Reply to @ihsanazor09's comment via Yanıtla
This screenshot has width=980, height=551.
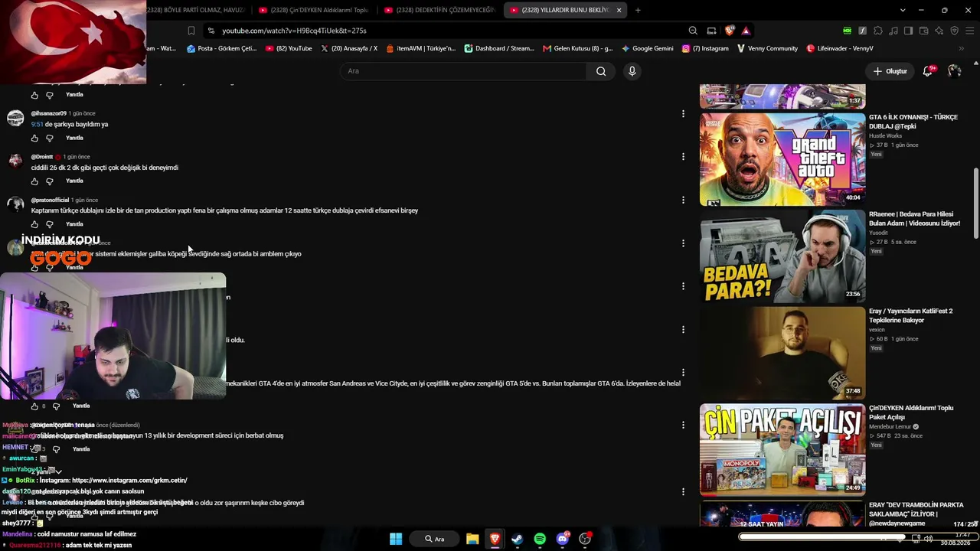pos(74,138)
